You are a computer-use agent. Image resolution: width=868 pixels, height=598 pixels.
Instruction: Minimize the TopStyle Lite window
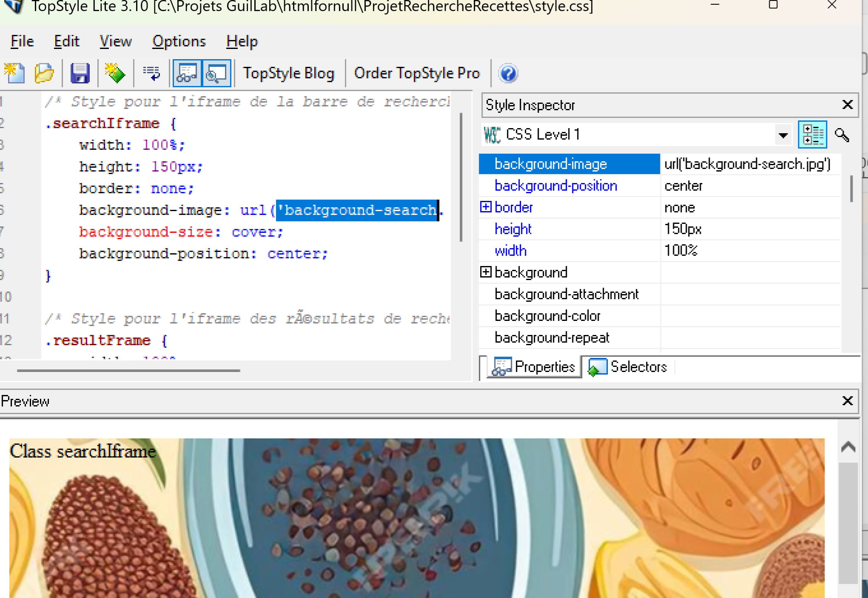(x=715, y=5)
